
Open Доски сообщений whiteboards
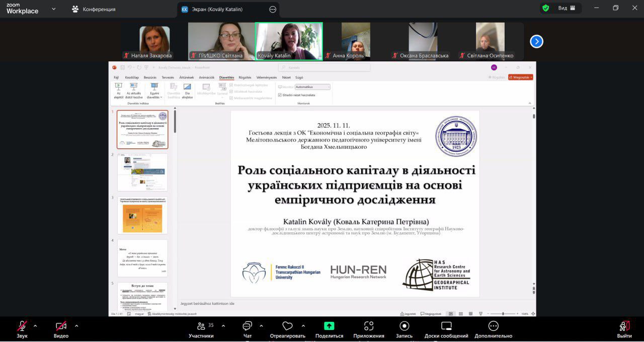click(446, 326)
